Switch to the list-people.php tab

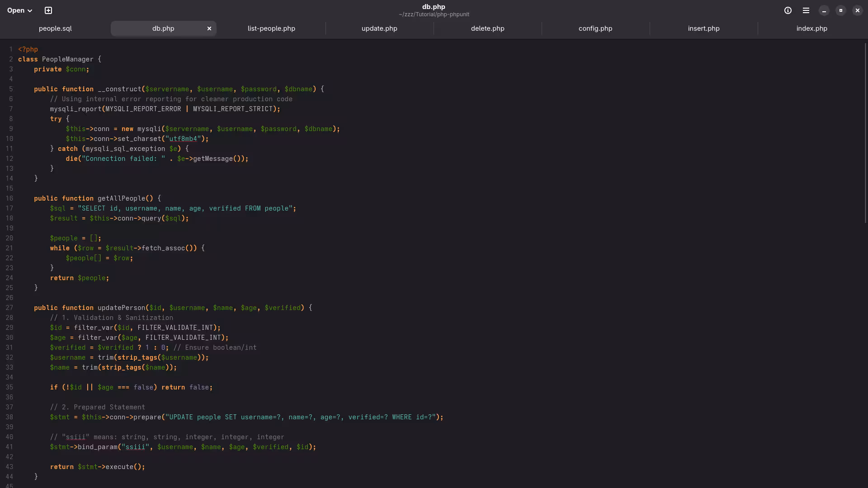(271, 28)
